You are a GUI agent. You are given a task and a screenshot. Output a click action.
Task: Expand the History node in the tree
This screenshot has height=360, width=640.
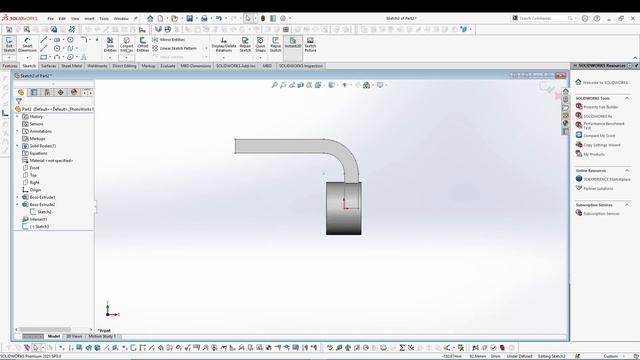coord(18,117)
